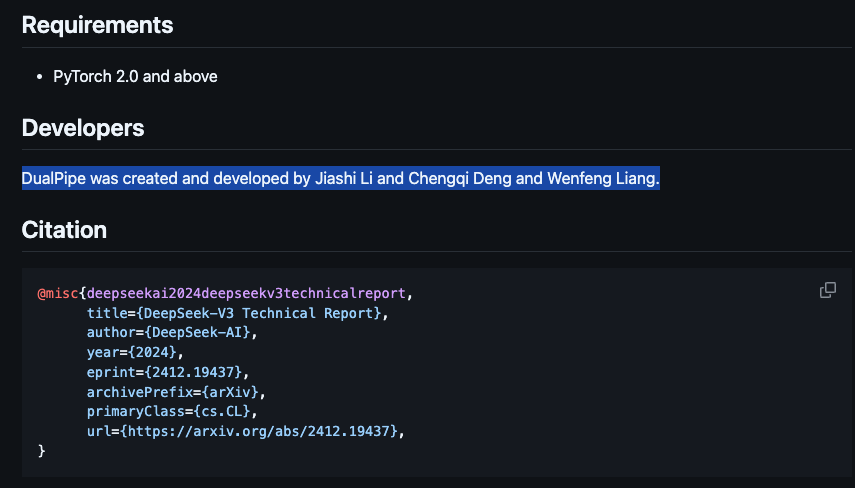Click the highlighted DualPipe developers sentence
This screenshot has height=488, width=855.
tap(341, 178)
